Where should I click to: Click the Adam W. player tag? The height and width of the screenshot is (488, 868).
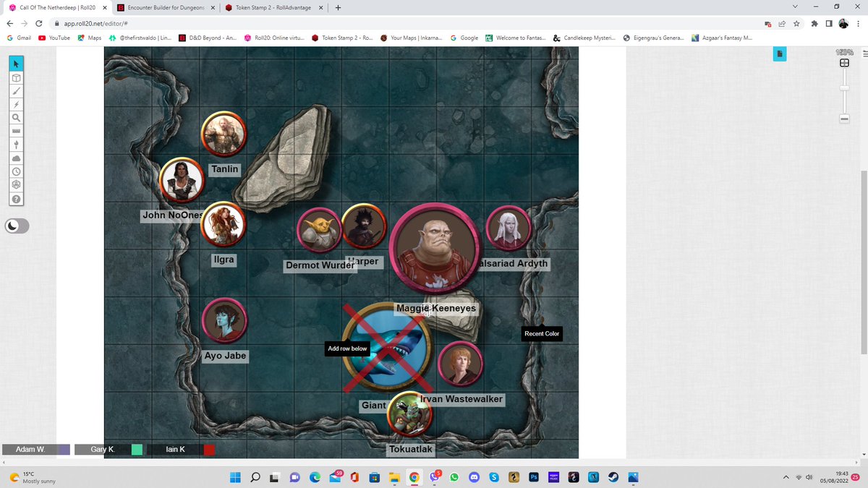[30, 450]
